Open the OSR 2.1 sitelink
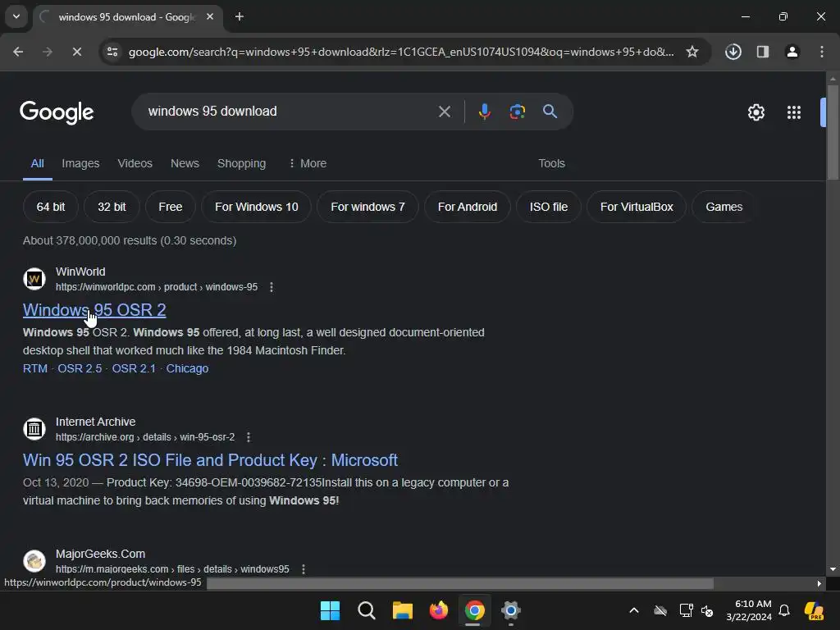 [x=134, y=368]
